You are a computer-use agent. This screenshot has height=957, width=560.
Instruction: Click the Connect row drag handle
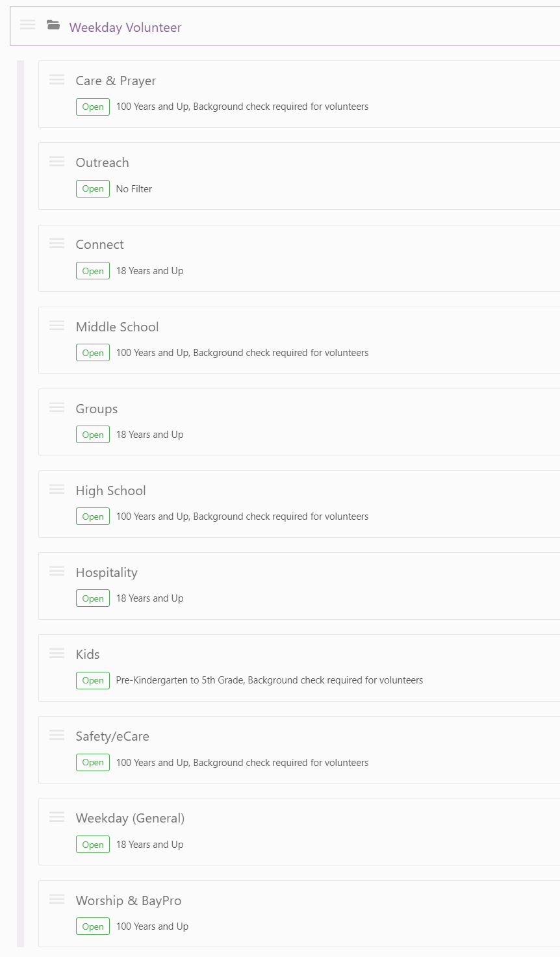click(x=57, y=243)
